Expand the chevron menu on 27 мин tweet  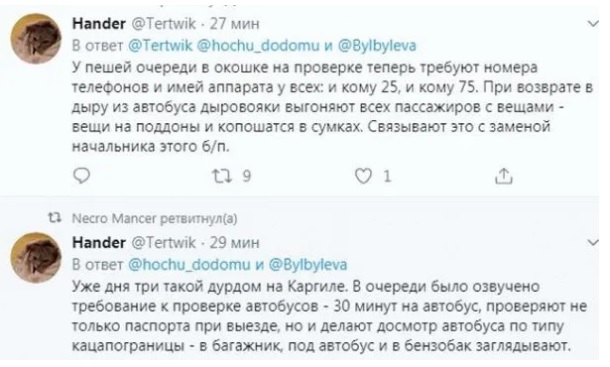pyautogui.click(x=593, y=24)
